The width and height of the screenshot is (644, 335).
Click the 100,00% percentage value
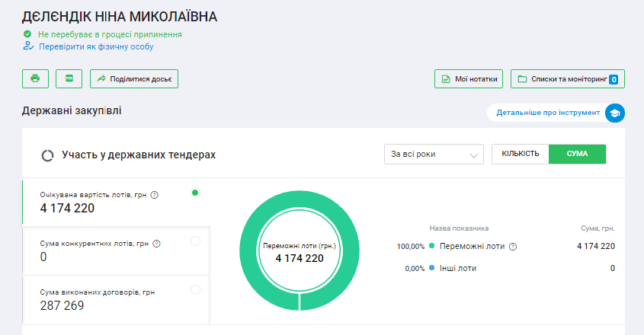coord(410,247)
